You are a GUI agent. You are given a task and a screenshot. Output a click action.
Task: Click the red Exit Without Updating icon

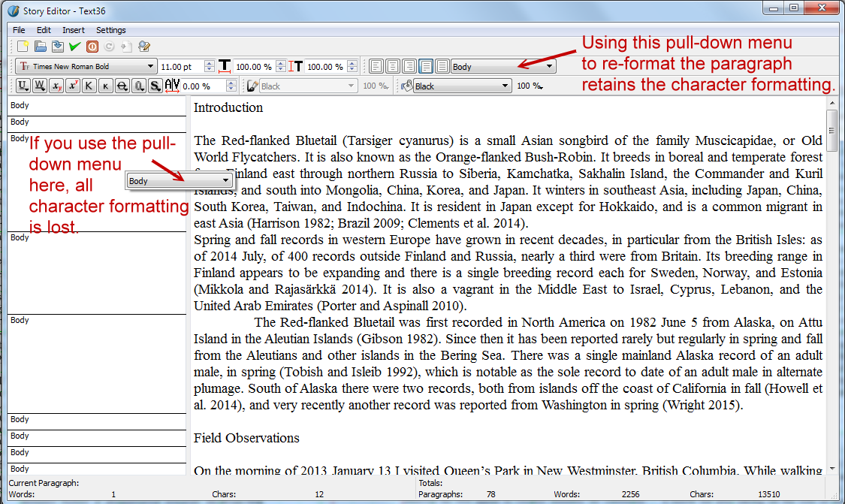[92, 47]
